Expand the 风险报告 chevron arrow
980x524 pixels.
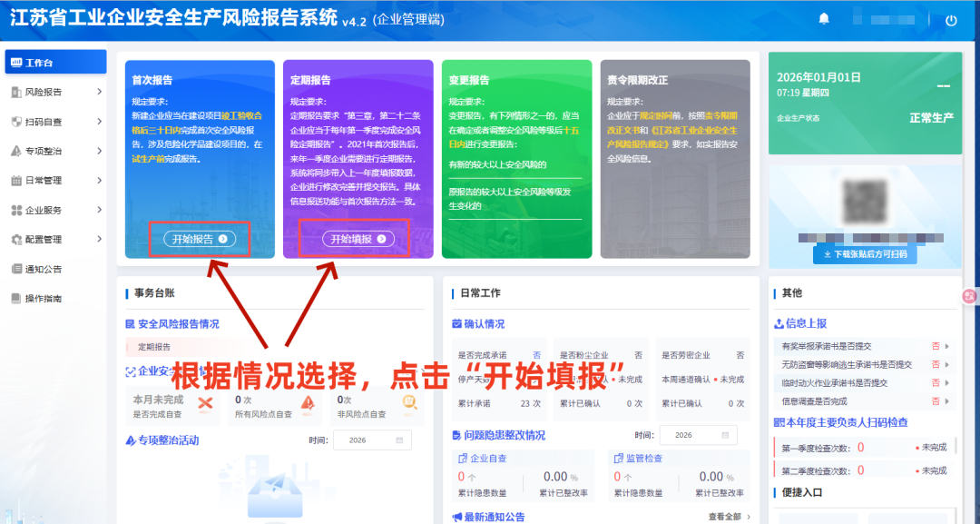tap(102, 92)
